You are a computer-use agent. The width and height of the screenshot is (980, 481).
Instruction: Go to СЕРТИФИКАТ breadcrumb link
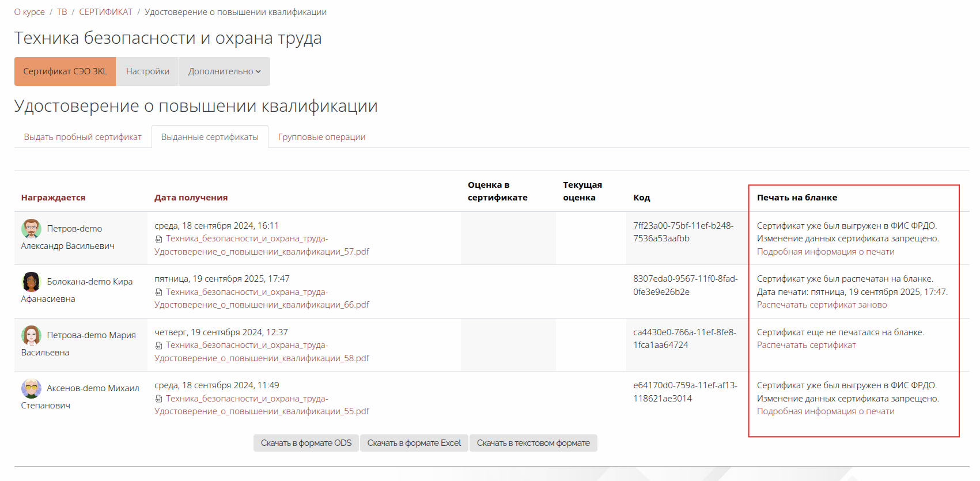[x=105, y=12]
